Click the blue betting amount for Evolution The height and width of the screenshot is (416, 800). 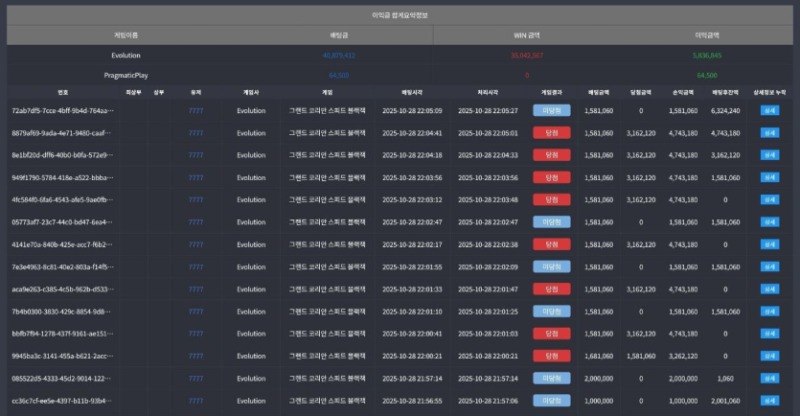click(338, 56)
